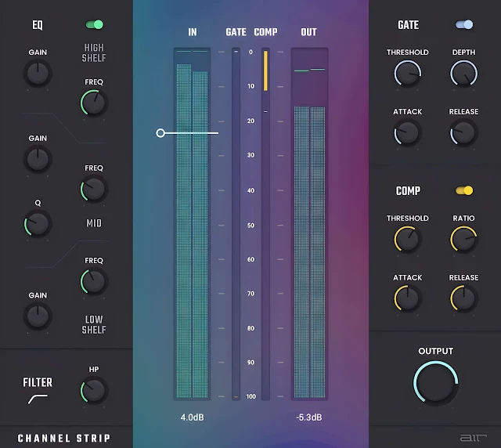Click the Comp RATIO knob
The width and height of the screenshot is (501, 448).
463,240
